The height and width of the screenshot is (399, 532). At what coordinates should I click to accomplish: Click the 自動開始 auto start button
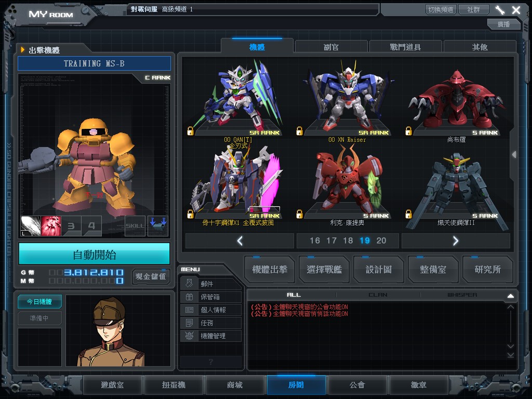tap(95, 254)
